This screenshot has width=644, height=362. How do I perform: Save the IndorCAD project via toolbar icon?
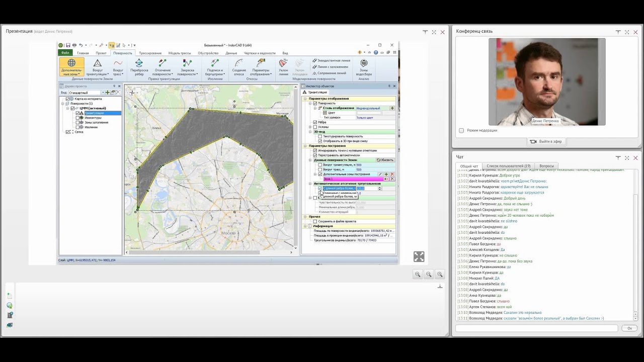click(x=68, y=45)
